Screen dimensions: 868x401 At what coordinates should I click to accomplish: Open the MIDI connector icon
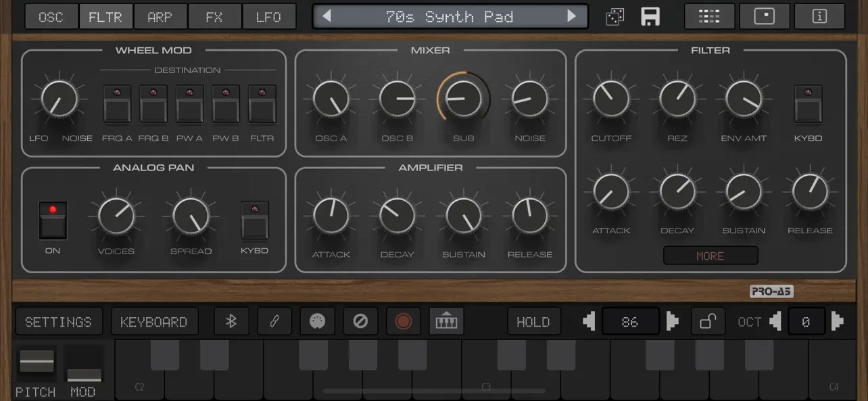point(317,321)
